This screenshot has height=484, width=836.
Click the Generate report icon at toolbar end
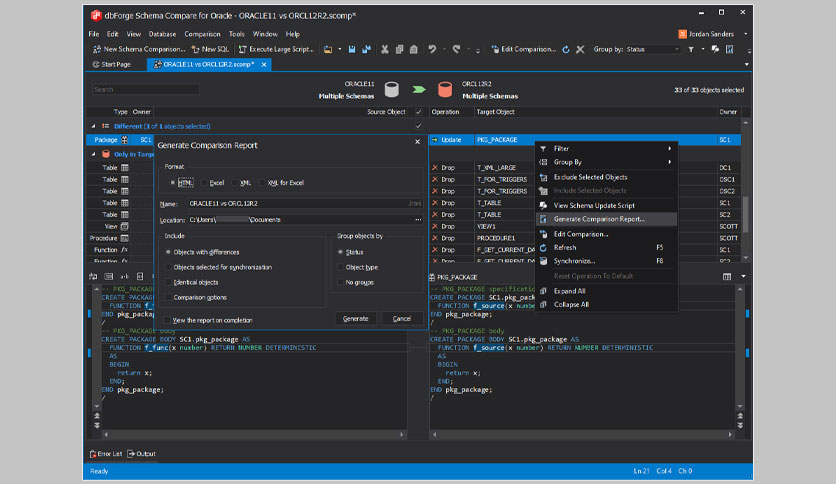[x=729, y=49]
